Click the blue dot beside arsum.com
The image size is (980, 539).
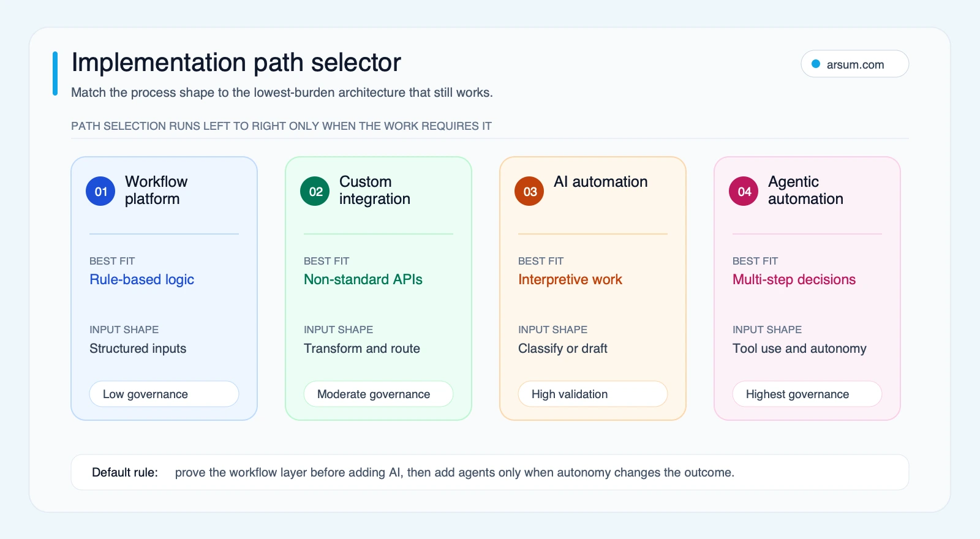coord(816,64)
